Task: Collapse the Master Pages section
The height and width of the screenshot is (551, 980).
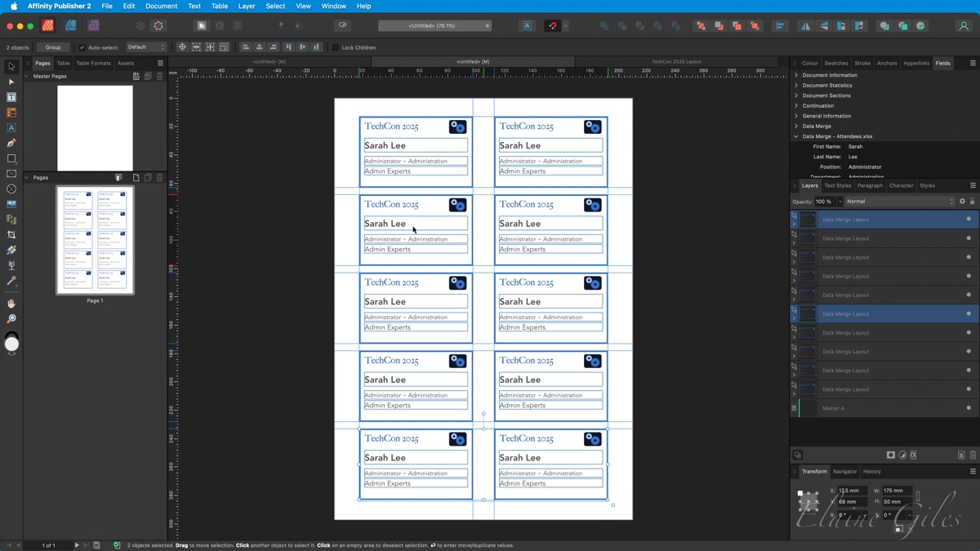Action: click(27, 76)
